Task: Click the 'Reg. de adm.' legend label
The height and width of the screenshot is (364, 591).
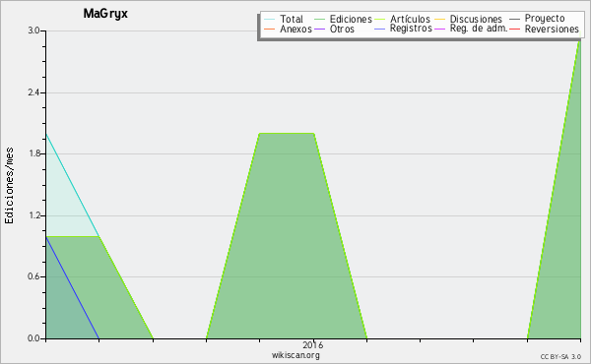Action: click(479, 29)
